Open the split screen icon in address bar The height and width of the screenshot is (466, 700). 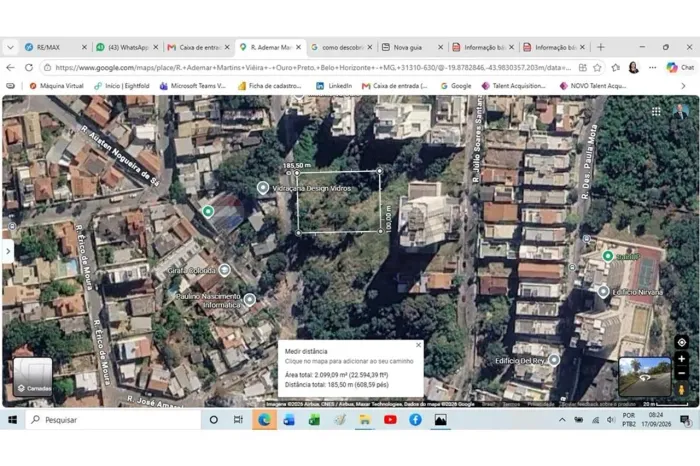pos(583,68)
